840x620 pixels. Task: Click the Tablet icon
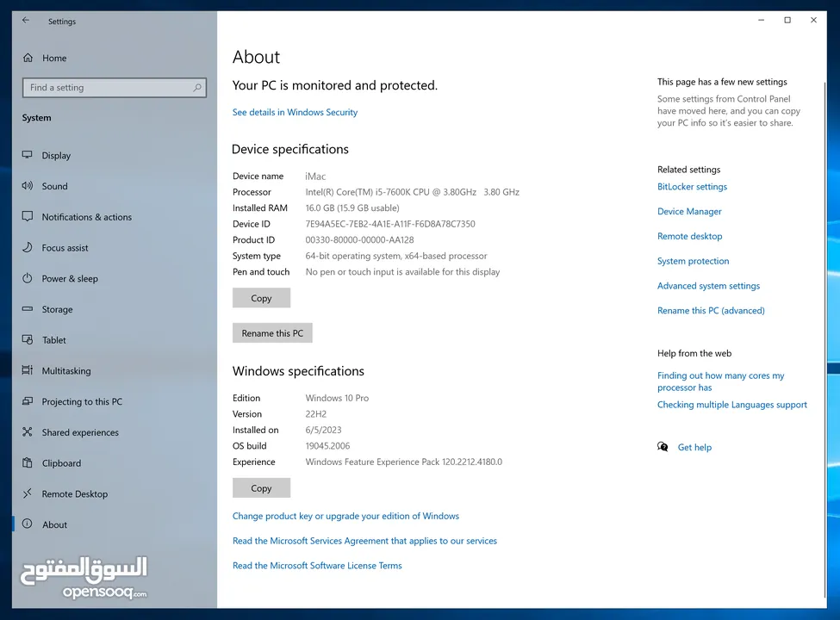28,339
